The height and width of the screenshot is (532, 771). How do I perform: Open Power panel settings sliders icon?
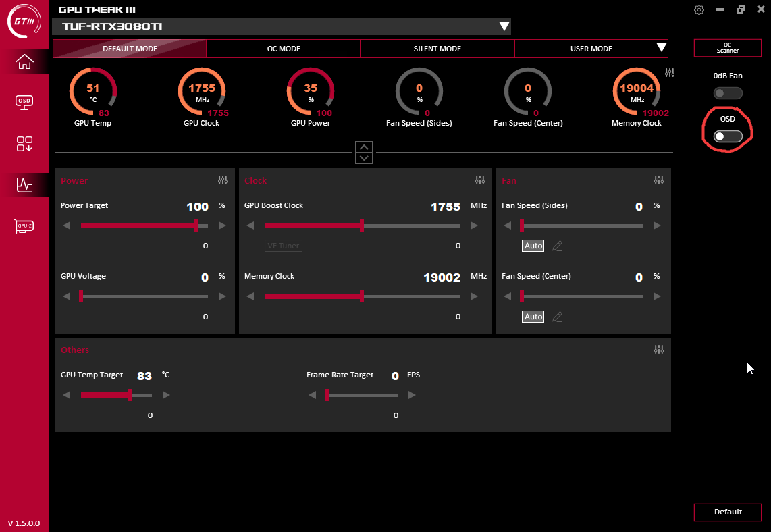click(x=223, y=180)
